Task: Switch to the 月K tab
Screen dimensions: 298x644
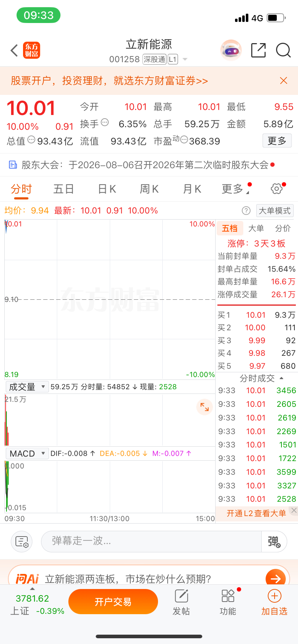Action: point(192,189)
